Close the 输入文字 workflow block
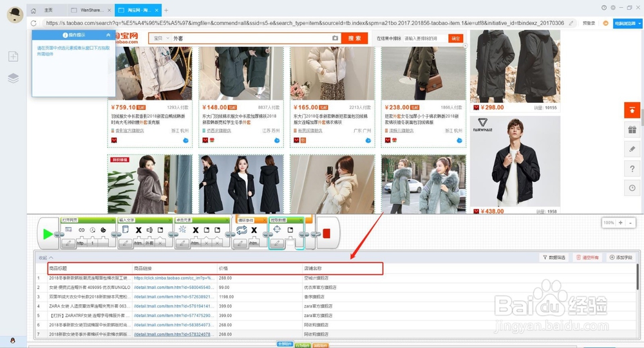This screenshot has height=348, width=644. click(170, 221)
